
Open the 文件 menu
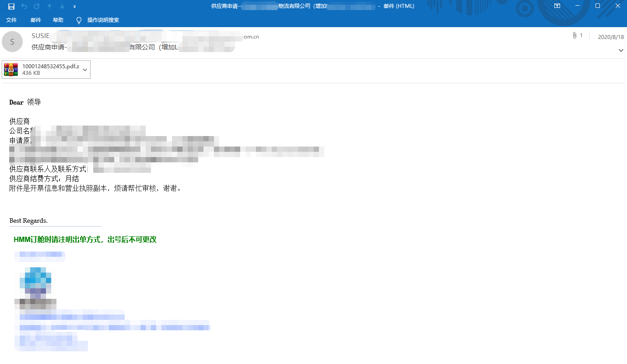[x=11, y=20]
